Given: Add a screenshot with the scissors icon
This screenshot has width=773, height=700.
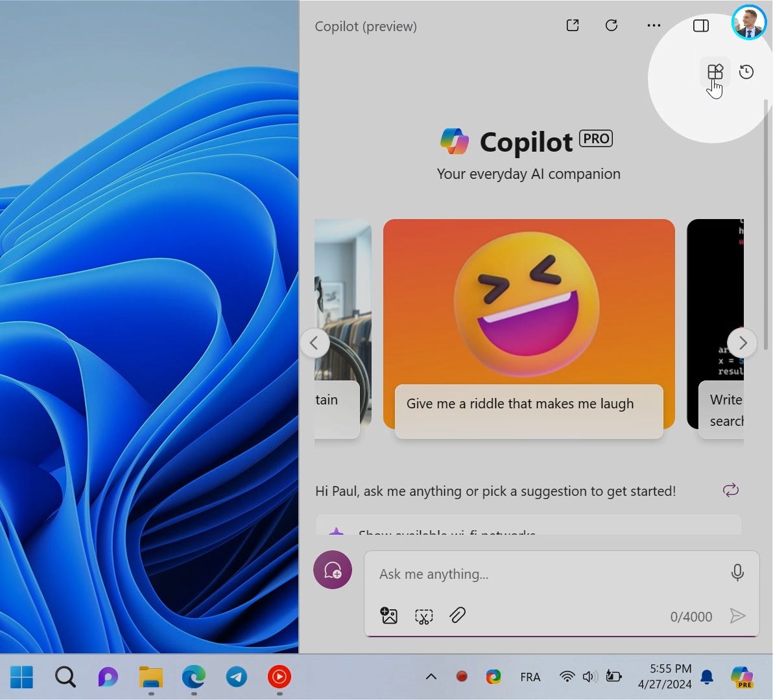Looking at the screenshot, I should point(423,616).
